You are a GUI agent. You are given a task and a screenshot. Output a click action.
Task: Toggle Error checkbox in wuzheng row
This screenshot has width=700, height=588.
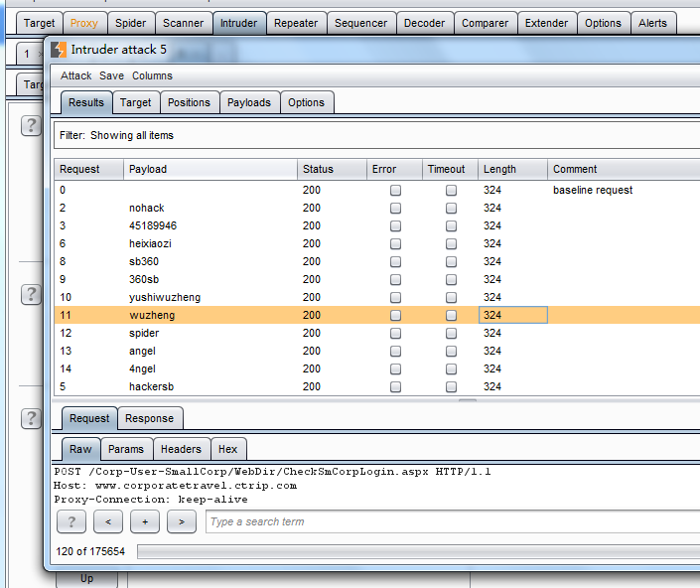click(395, 315)
